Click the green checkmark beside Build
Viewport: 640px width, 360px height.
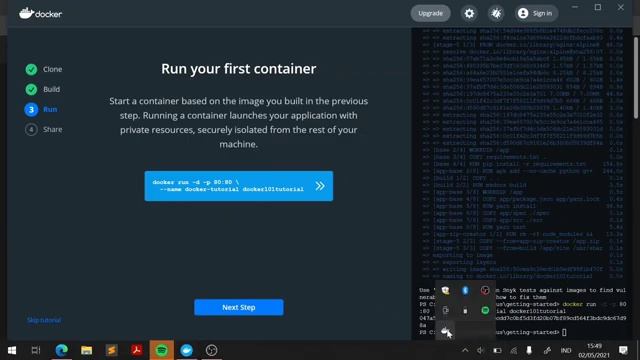pyautogui.click(x=31, y=89)
